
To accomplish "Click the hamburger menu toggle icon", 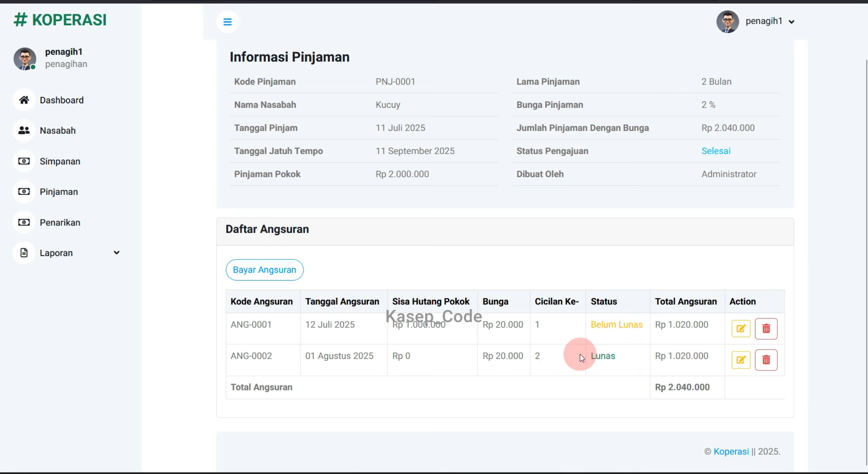I will (x=227, y=22).
